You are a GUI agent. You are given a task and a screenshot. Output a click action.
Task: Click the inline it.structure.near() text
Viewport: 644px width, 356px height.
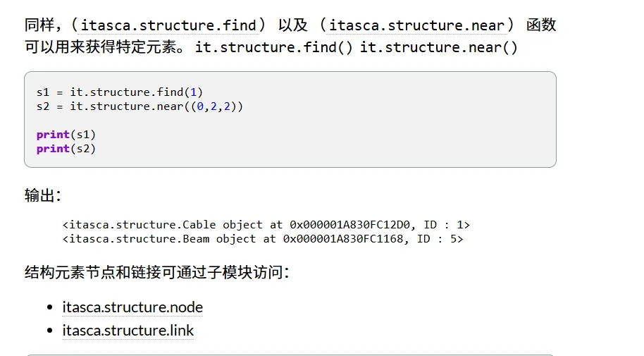tap(439, 47)
